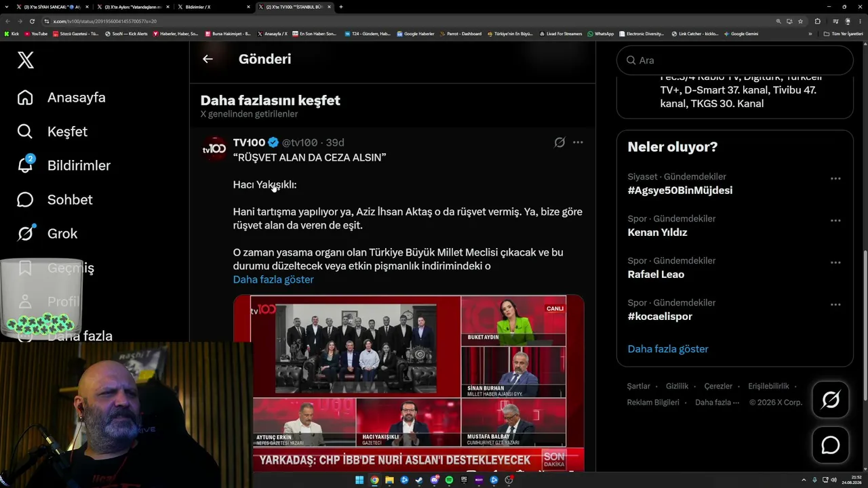Click the browser address bar URL

click(105, 21)
